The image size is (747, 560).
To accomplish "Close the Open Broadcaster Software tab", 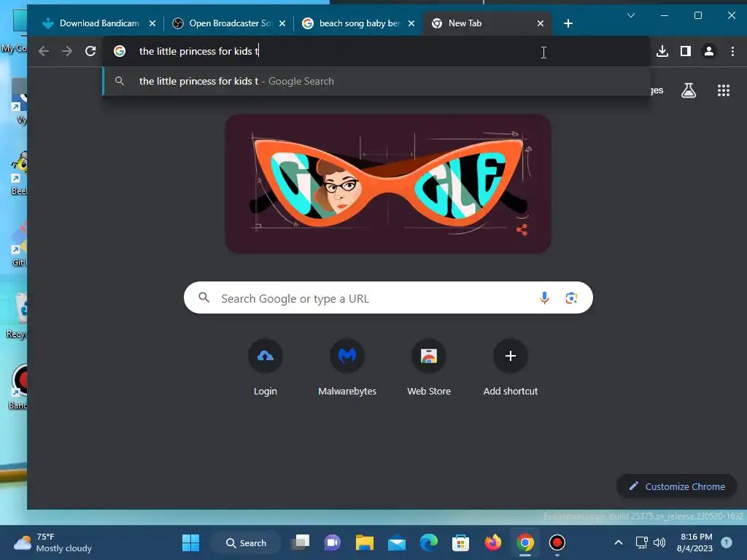I will 282,23.
